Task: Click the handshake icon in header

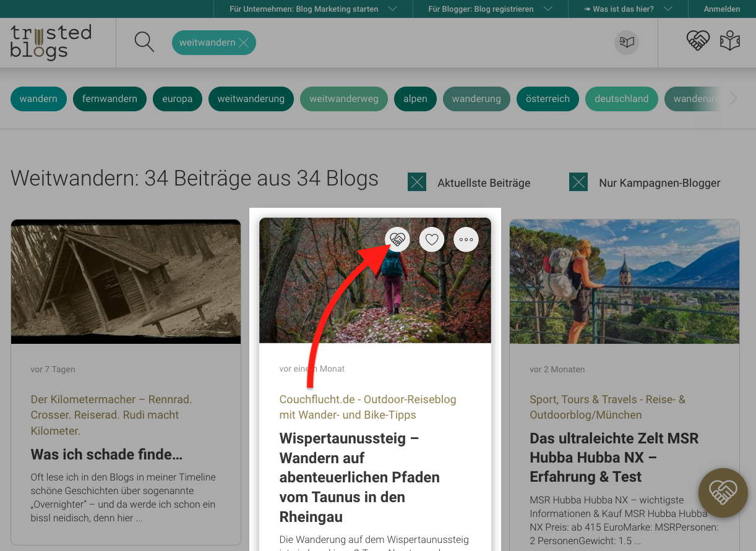Action: 698,41
